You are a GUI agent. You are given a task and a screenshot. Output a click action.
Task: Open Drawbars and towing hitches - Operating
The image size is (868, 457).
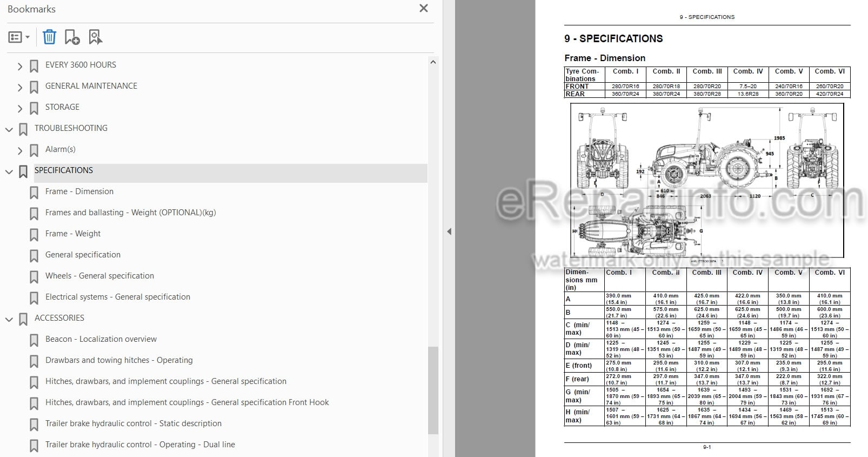point(119,360)
